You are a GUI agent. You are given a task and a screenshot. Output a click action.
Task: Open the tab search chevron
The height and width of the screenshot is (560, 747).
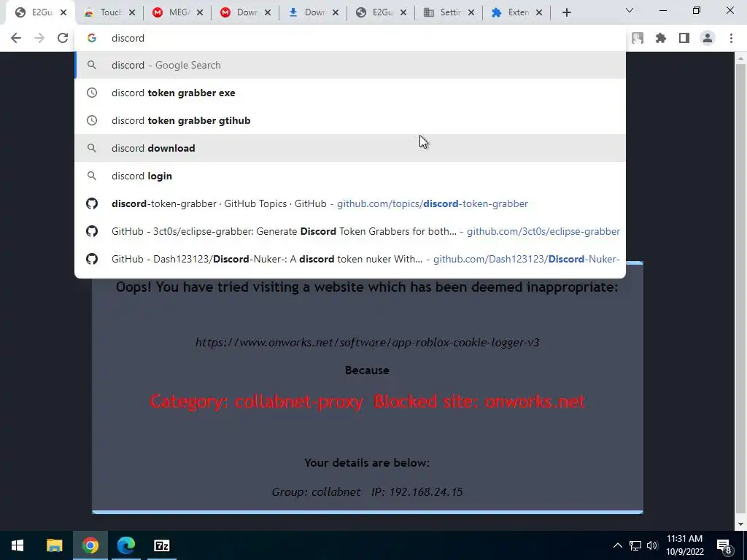click(630, 10)
